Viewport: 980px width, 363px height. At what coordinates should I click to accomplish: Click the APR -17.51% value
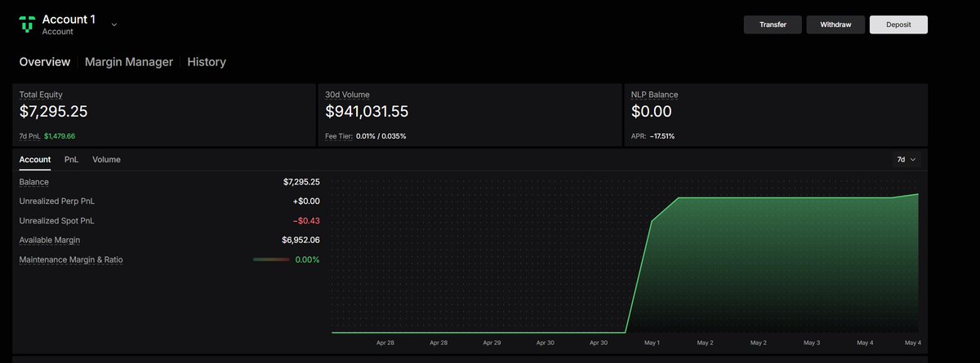[662, 136]
